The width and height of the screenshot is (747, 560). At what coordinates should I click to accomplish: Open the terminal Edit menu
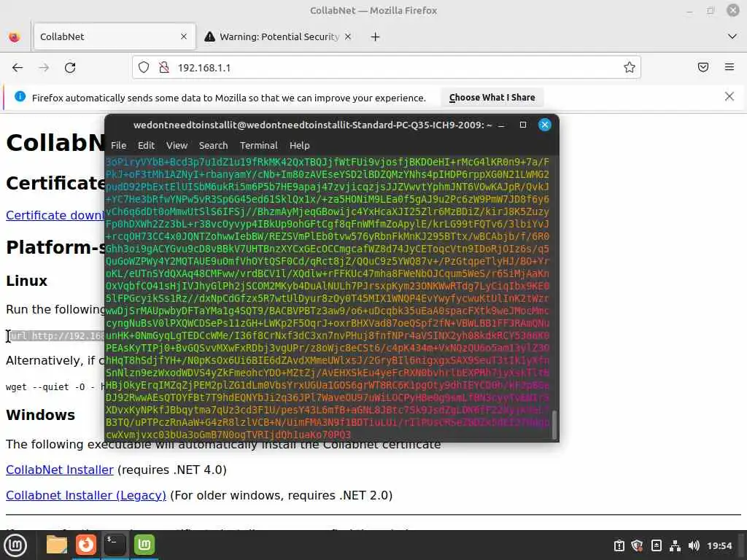point(146,146)
